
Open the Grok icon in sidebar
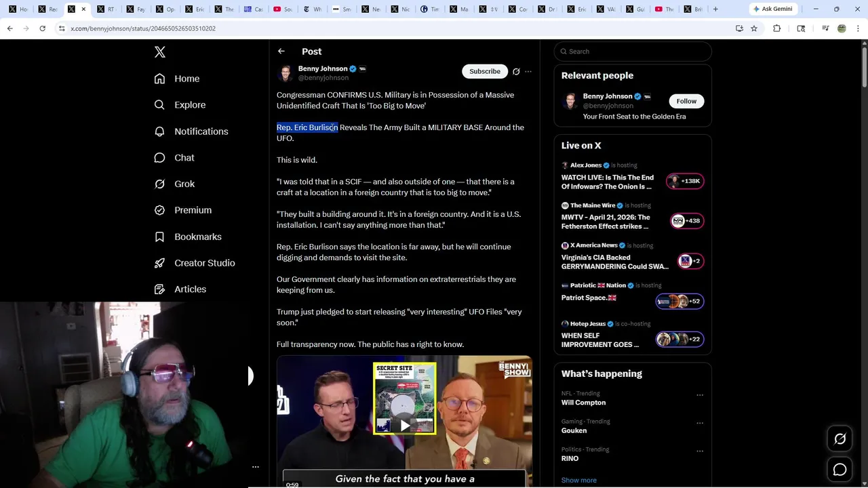pos(159,184)
